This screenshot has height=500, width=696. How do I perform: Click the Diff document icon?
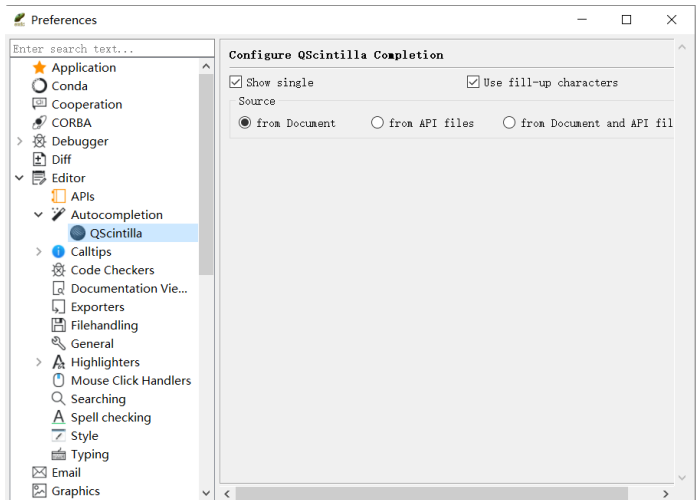39,159
